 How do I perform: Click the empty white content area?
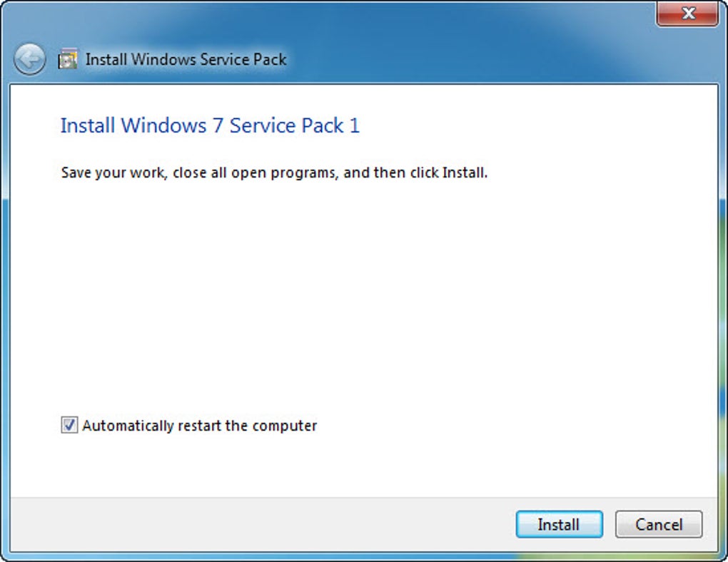364,300
